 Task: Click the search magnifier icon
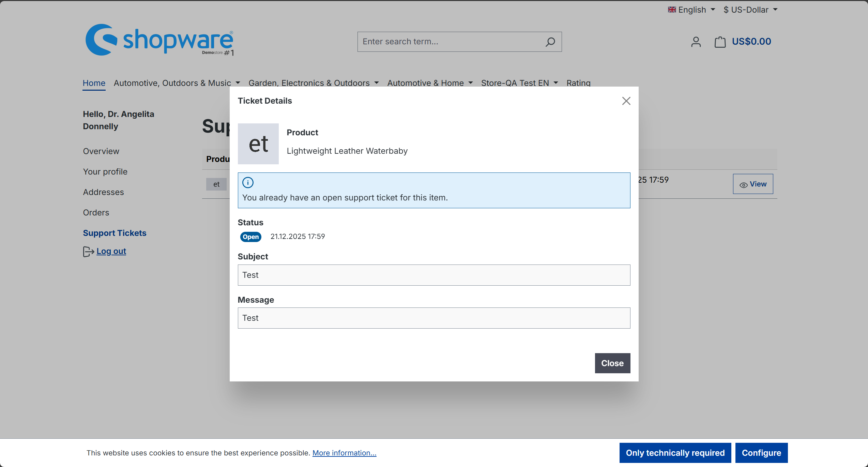pyautogui.click(x=550, y=42)
